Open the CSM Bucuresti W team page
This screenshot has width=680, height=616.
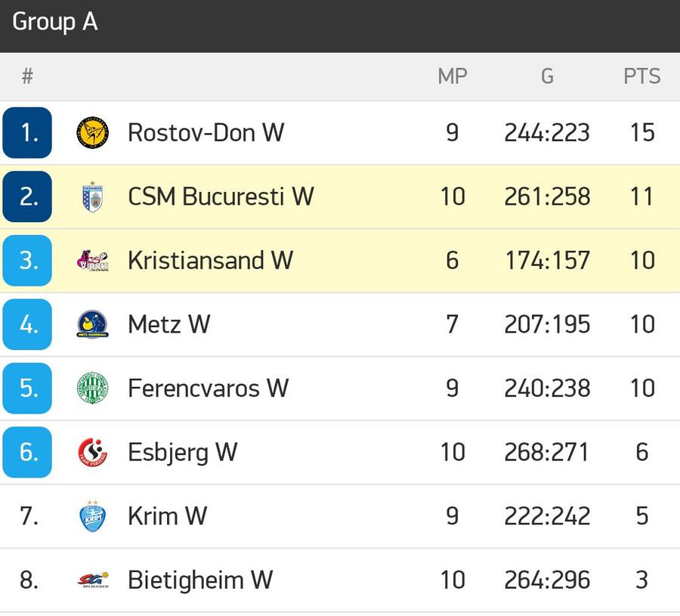221,197
